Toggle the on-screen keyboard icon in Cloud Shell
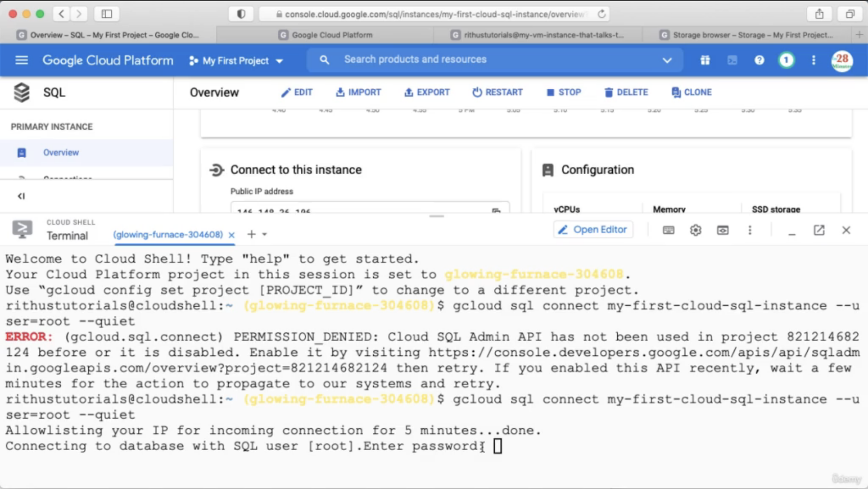The height and width of the screenshot is (489, 868). click(x=668, y=230)
